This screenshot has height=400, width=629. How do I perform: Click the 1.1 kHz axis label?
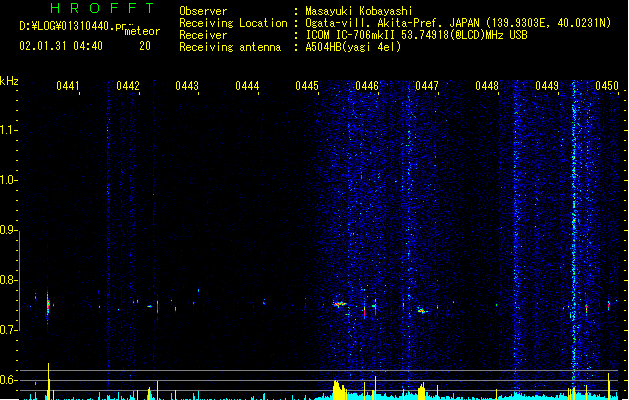point(8,130)
